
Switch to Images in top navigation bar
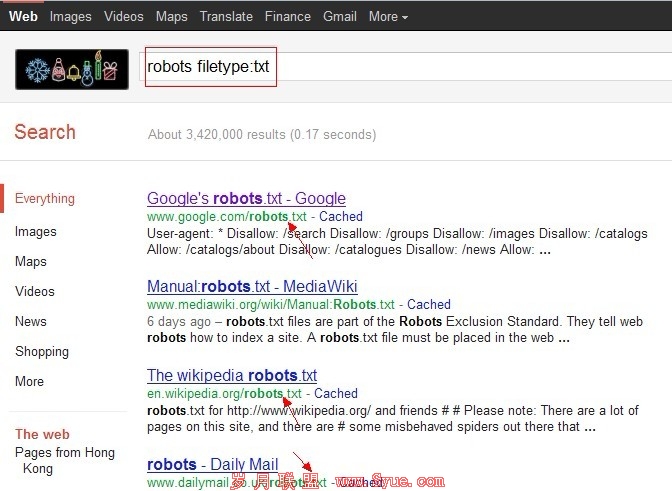click(70, 16)
